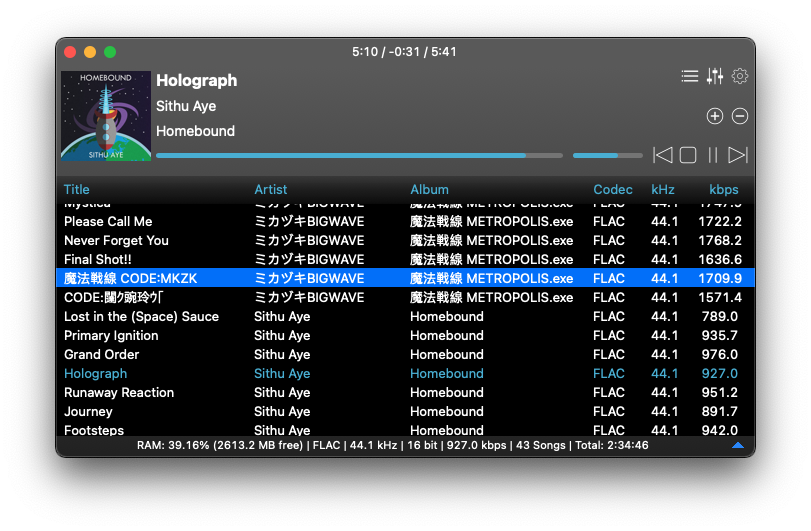
Task: Skip to previous track
Action: pyautogui.click(x=663, y=155)
